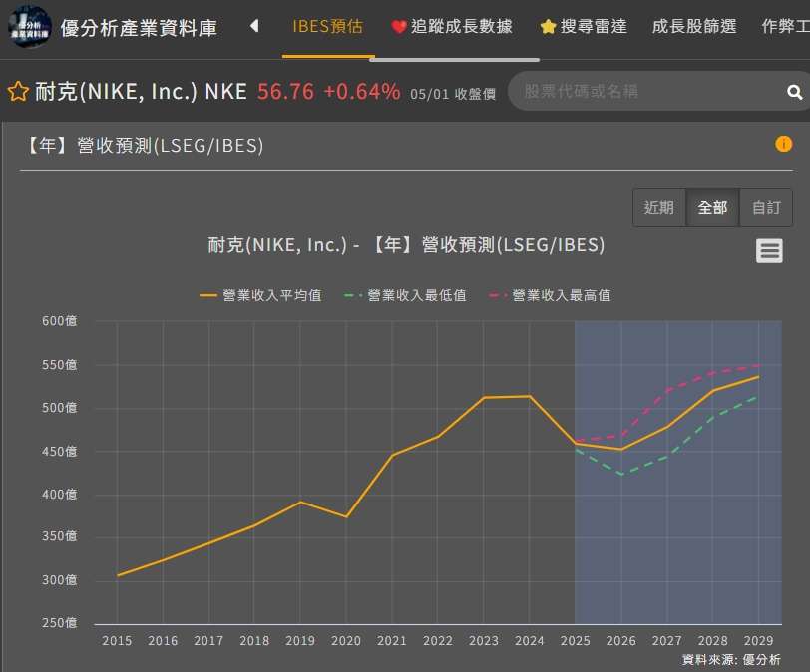
Task: Click the 2015 x-axis label
Action: (x=117, y=640)
